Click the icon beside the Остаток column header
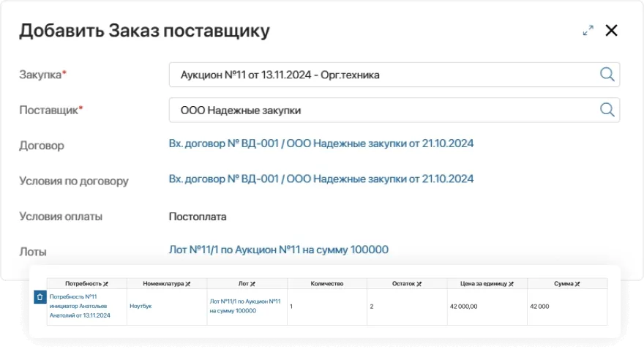Screen dimensions: 644x363 pyautogui.click(x=419, y=283)
